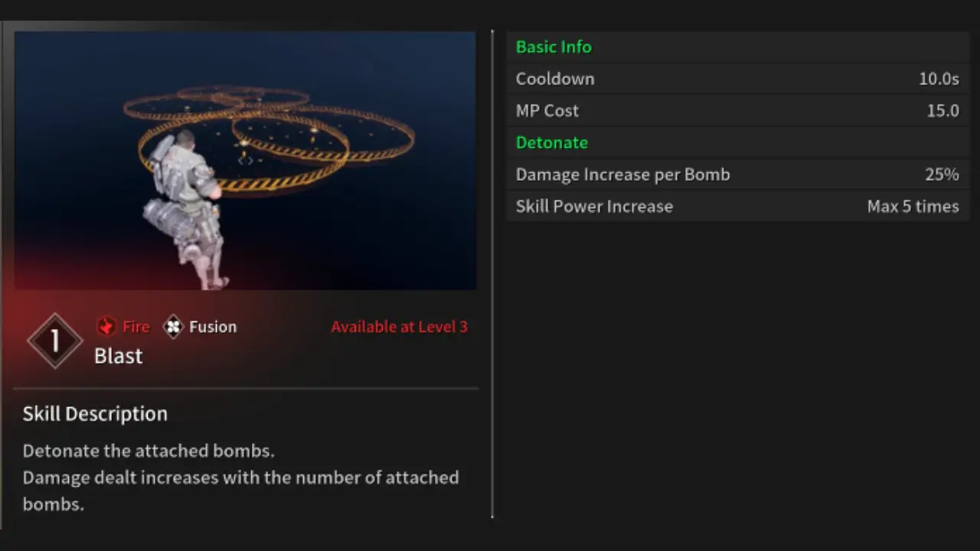The width and height of the screenshot is (980, 551).
Task: Click the Fusion attribute label
Action: (213, 327)
